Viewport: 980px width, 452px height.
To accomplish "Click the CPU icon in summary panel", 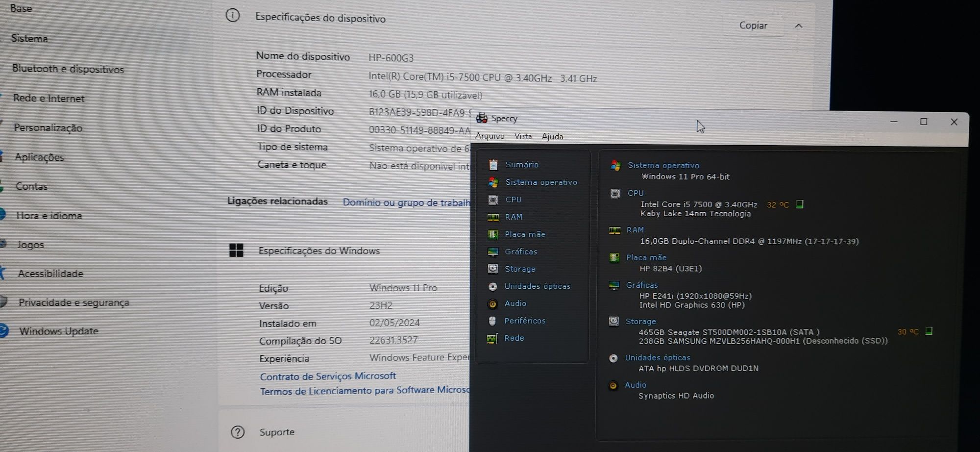I will click(615, 194).
